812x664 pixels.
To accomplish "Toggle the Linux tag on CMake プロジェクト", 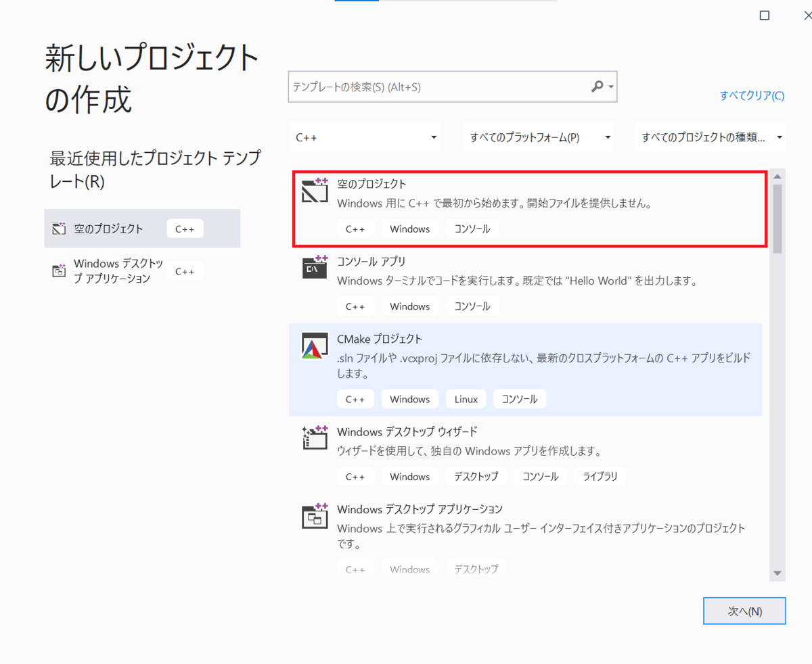I will 466,398.
